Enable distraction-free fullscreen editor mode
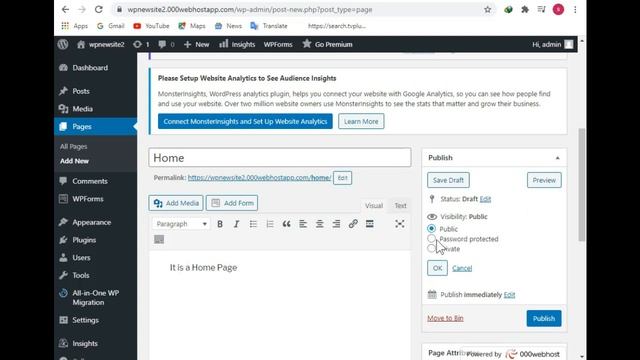 pyautogui.click(x=400, y=224)
